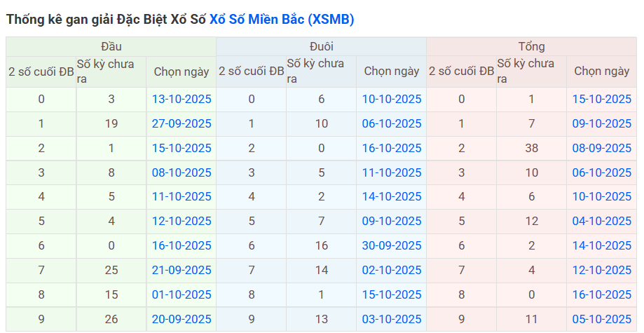Open 14-10-2025 in the Tổng section

(x=602, y=245)
